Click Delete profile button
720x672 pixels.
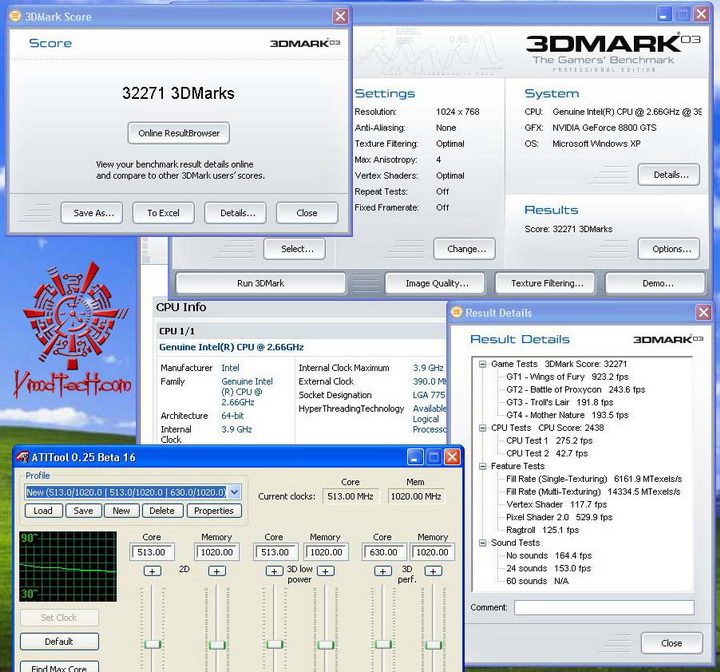(162, 511)
